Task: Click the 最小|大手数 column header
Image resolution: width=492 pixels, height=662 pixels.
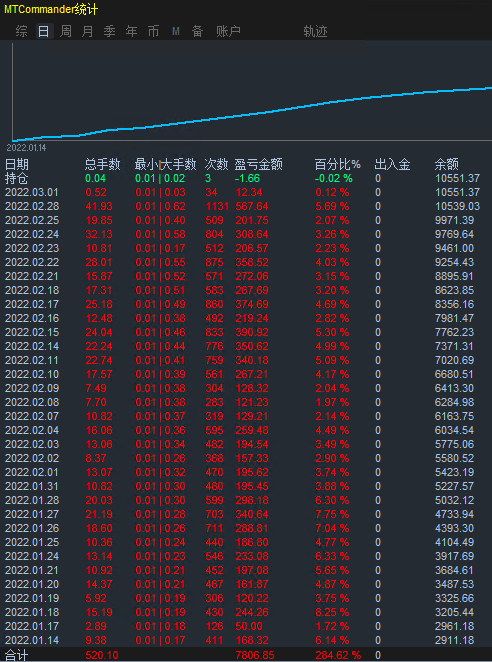Action: point(166,164)
